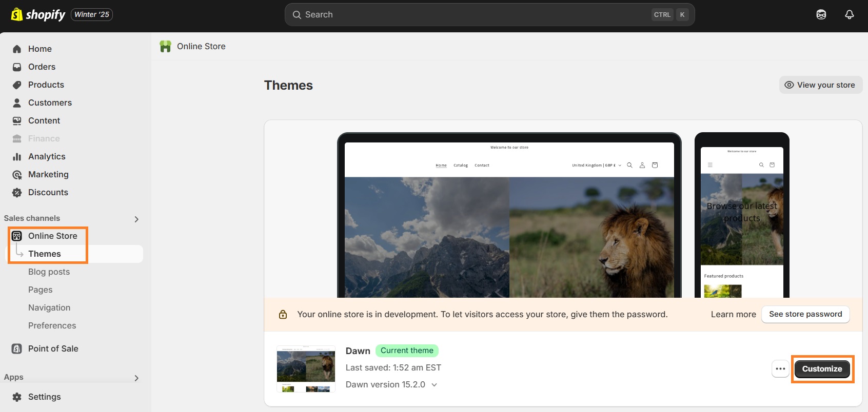The height and width of the screenshot is (412, 868).
Task: Click See store password button
Action: point(805,315)
